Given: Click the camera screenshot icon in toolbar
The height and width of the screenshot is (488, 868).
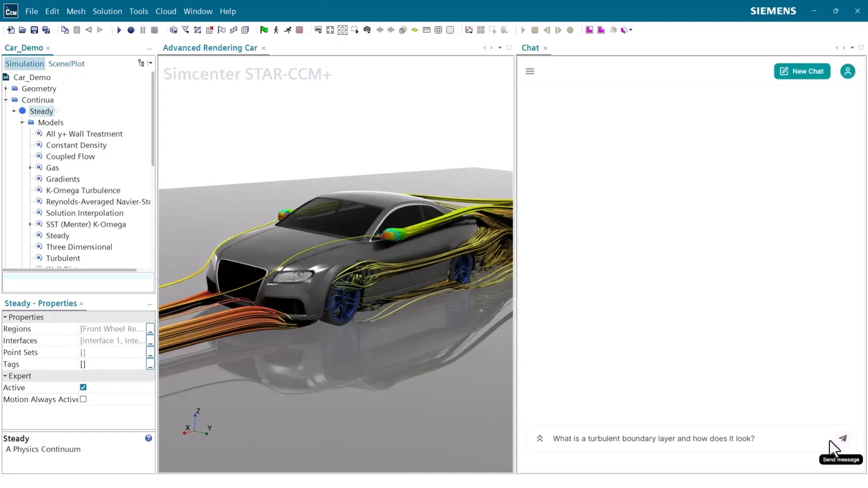Looking at the screenshot, I should pos(367,30).
